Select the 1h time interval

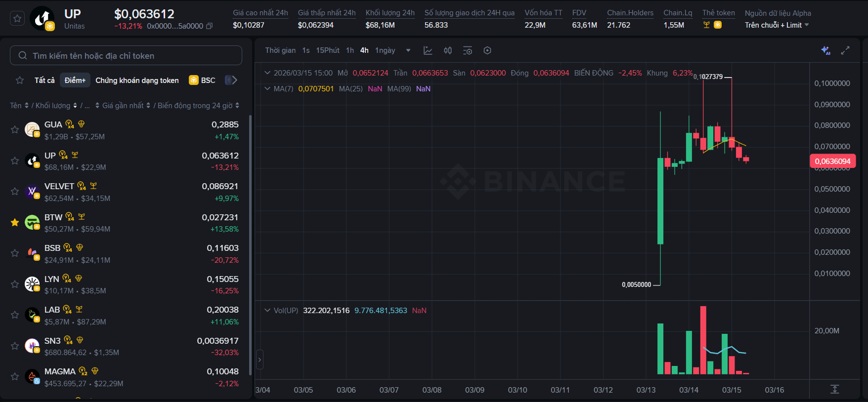[350, 50]
